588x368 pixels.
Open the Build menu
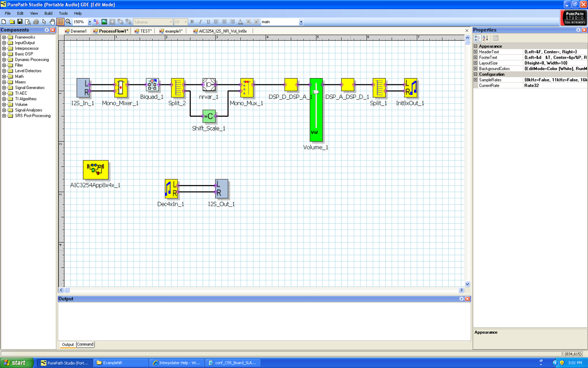pos(48,13)
